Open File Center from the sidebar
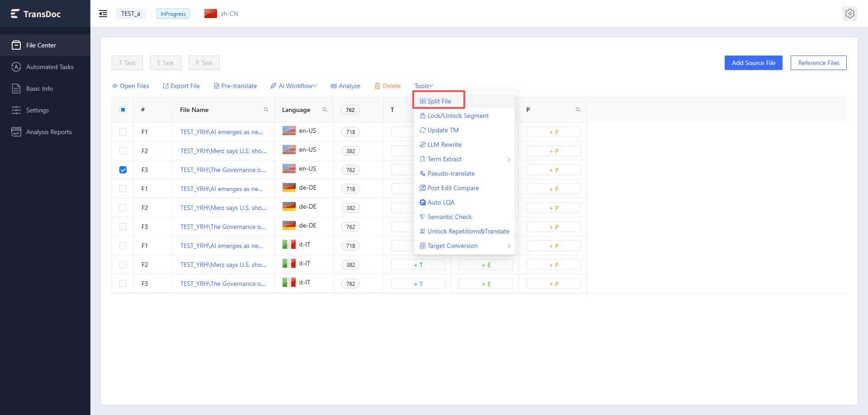Screen dimensions: 868x415 (45, 45)
